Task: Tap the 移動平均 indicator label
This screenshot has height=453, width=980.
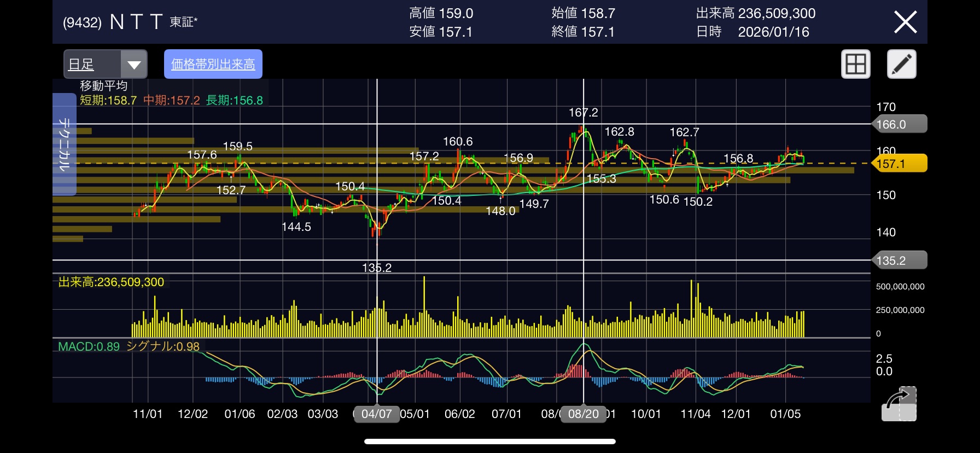Action: point(103,86)
